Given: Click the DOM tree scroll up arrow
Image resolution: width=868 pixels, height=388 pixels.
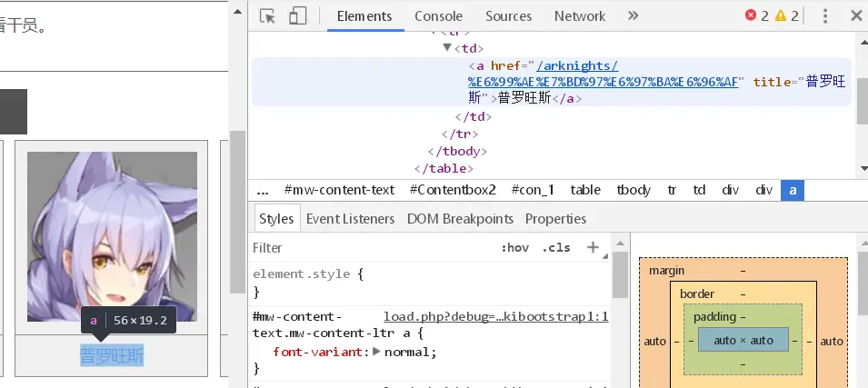Looking at the screenshot, I should [x=863, y=40].
